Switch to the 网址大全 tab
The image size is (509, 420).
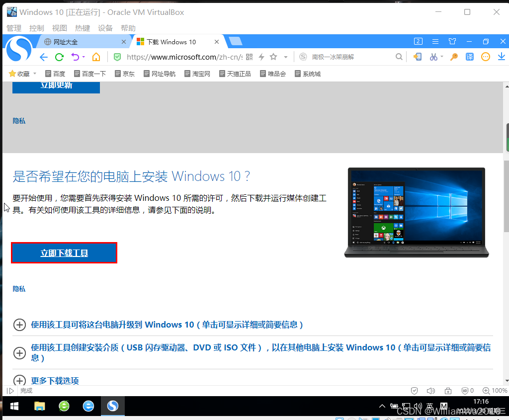pyautogui.click(x=84, y=42)
